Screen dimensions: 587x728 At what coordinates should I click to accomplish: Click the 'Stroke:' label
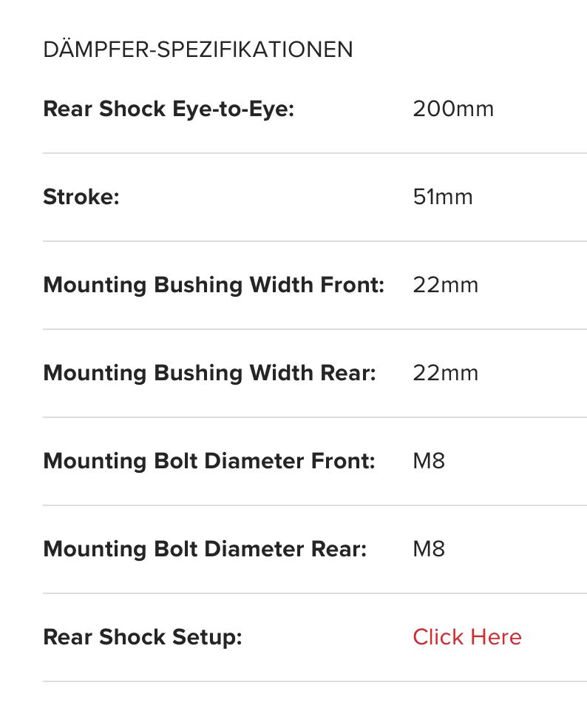tap(81, 198)
